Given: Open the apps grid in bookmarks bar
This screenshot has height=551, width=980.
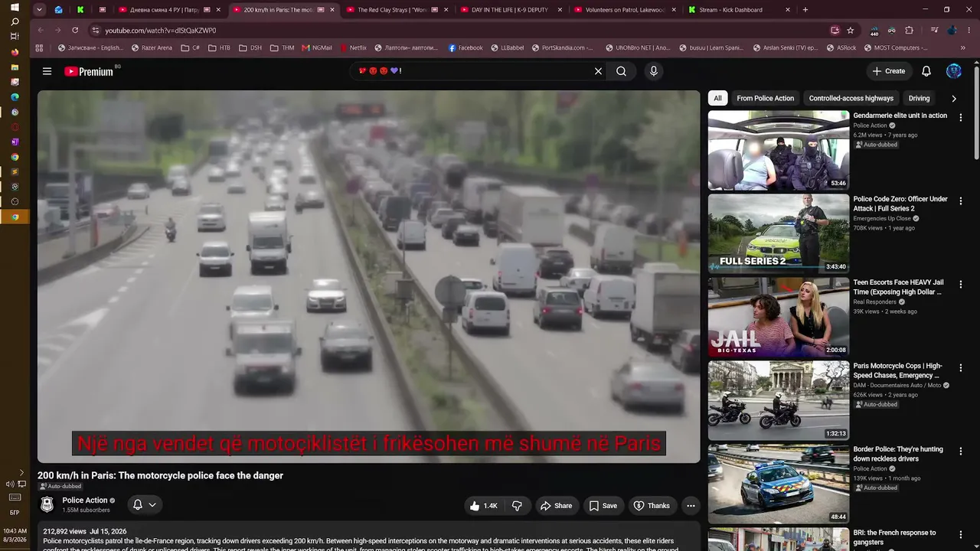Looking at the screenshot, I should point(40,47).
